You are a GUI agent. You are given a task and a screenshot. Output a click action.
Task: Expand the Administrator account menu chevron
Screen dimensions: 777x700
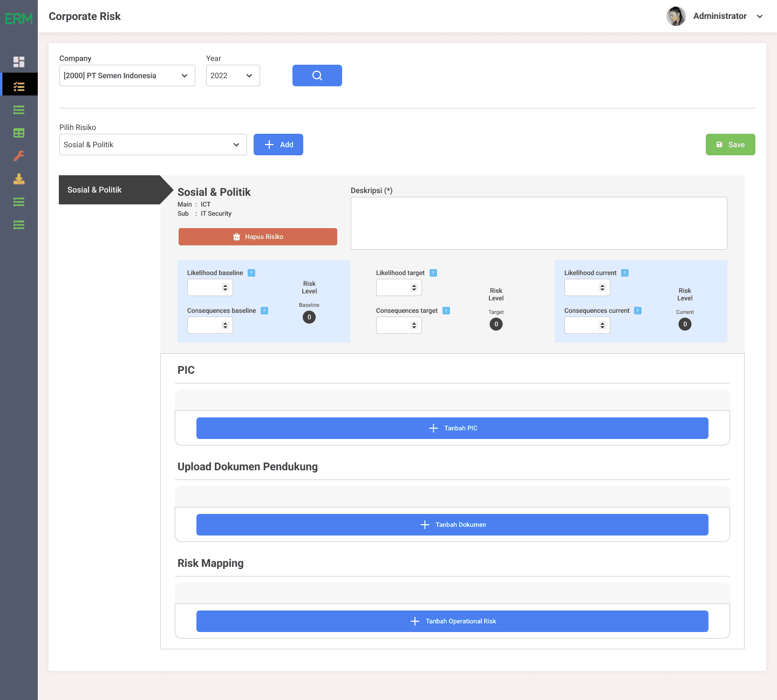(760, 16)
